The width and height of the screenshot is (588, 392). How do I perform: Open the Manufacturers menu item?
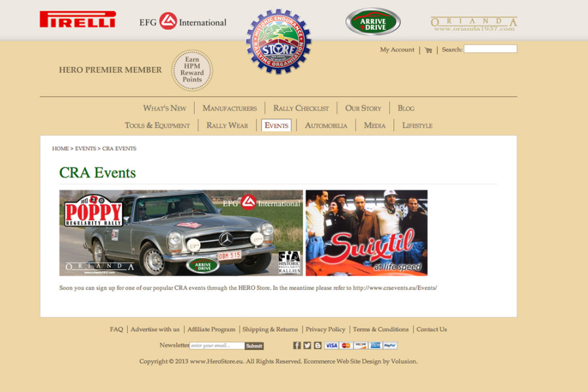pos(229,108)
